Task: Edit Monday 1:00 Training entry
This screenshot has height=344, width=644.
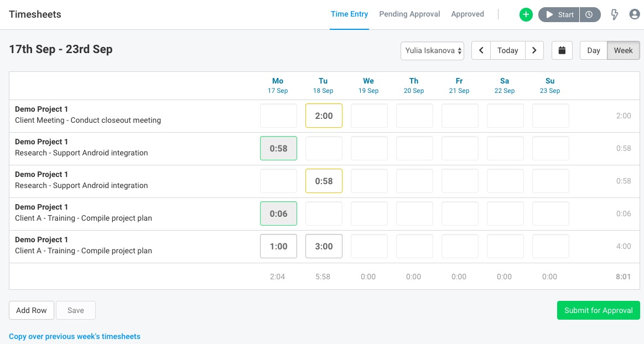Action: pos(278,246)
